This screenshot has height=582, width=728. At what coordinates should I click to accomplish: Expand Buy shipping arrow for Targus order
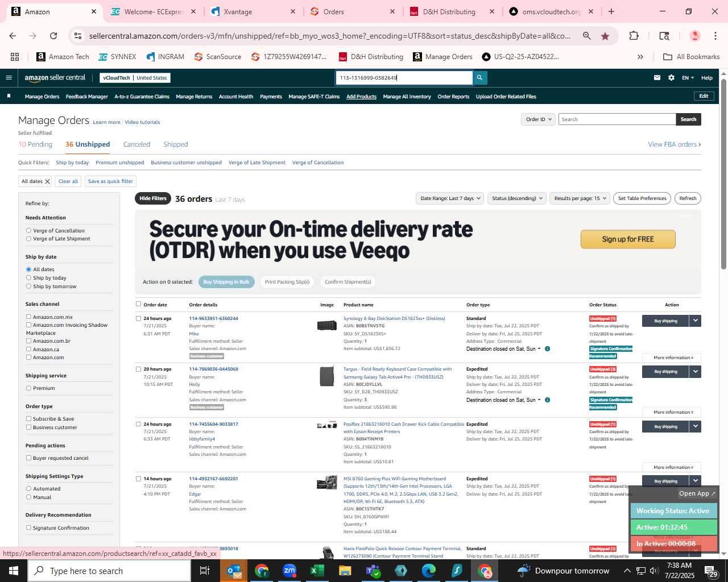(x=695, y=372)
